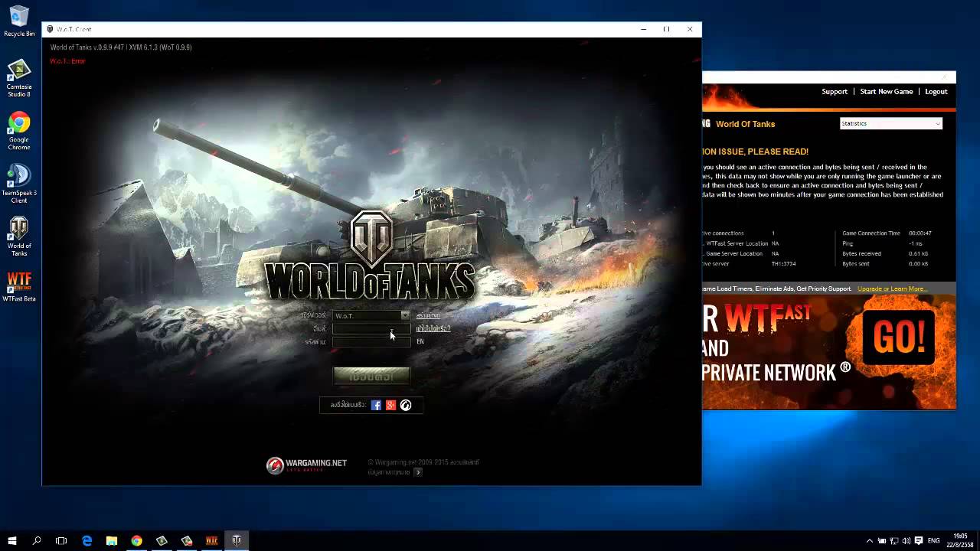Screen dimensions: 980x551
Task: Open the Action Center notifications icon
Action: click(x=919, y=540)
